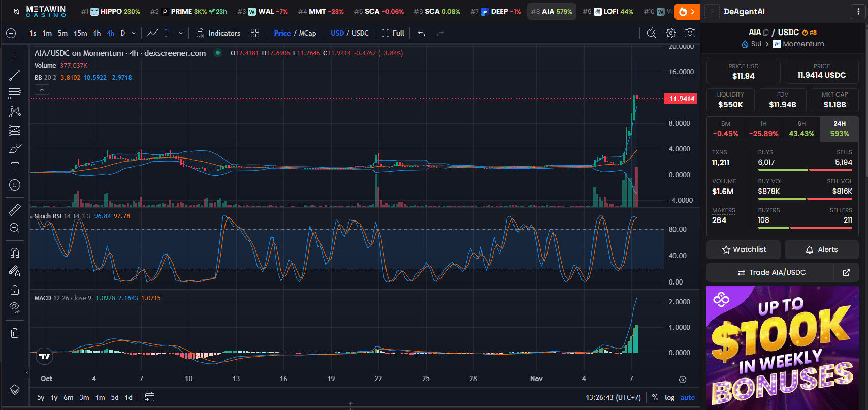Expand trending tokens with orange flame button

[687, 11]
